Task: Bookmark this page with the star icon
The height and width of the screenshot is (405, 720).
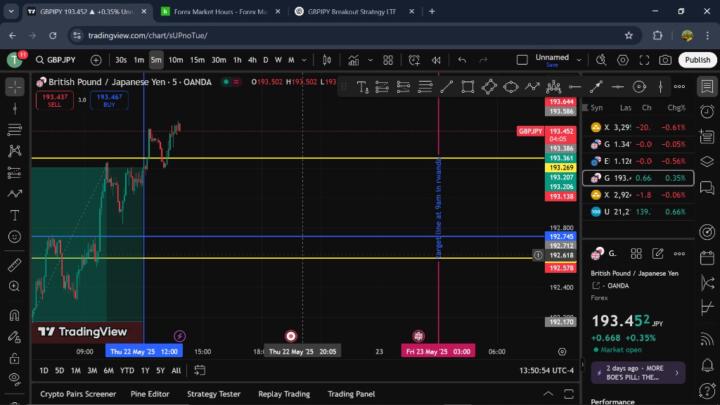Action: [x=629, y=35]
